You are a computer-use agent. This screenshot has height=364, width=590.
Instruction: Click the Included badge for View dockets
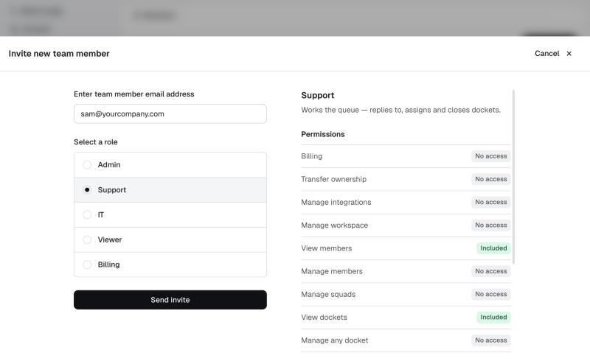[493, 317]
